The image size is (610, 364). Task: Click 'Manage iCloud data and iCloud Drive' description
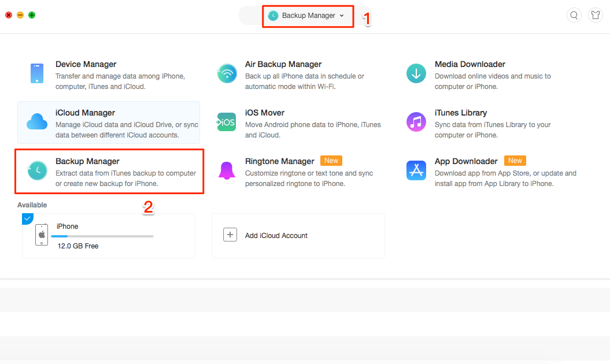127,130
